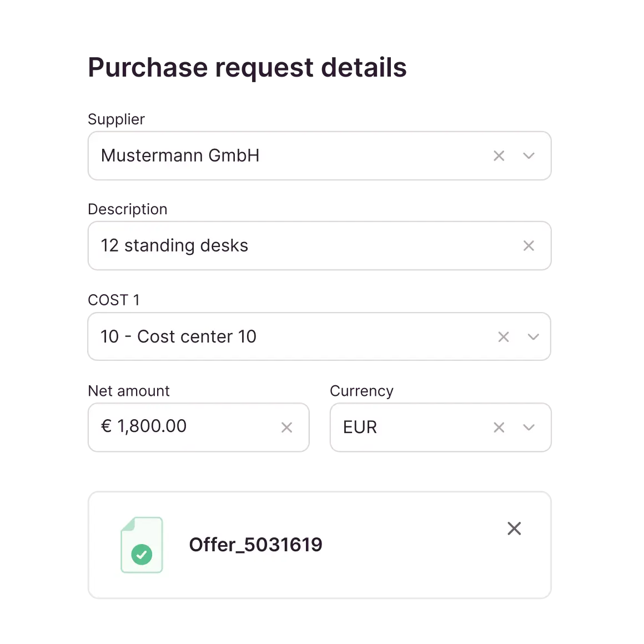This screenshot has width=644, height=644.
Task: Clear the Cost center 10 selection
Action: point(503,336)
